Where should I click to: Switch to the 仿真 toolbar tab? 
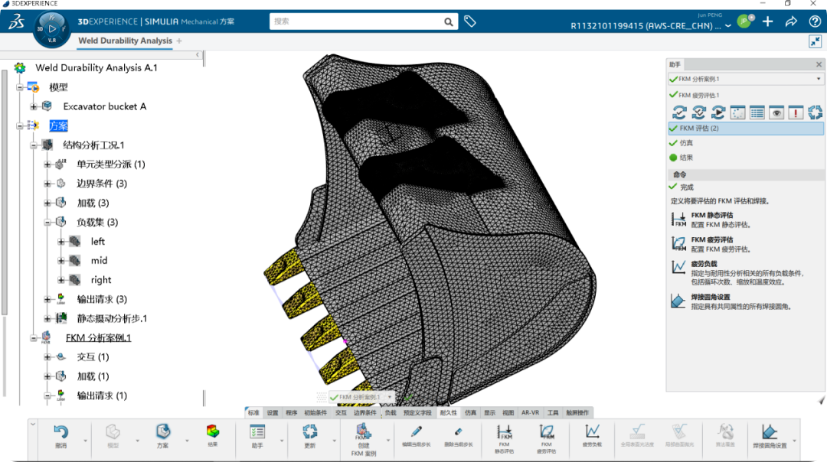[470, 412]
